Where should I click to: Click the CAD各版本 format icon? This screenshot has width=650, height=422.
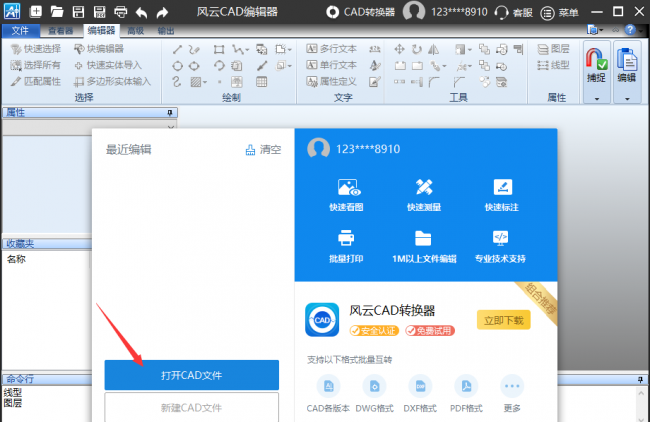pos(328,386)
